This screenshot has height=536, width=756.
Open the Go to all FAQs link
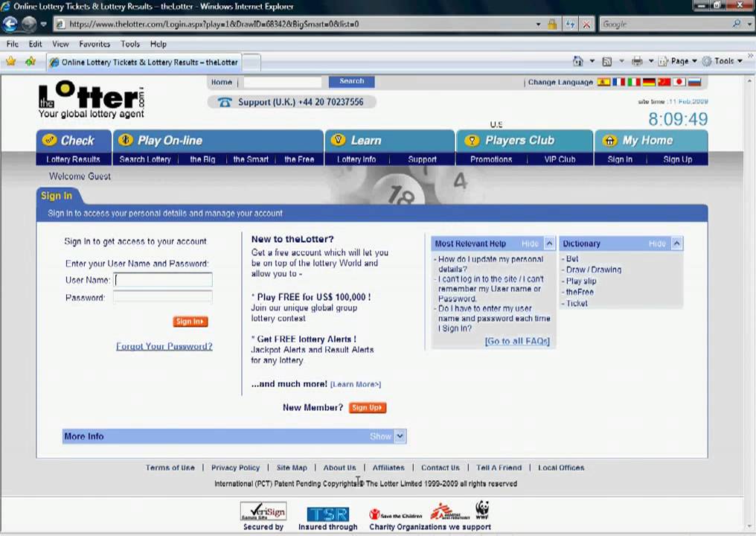click(517, 341)
